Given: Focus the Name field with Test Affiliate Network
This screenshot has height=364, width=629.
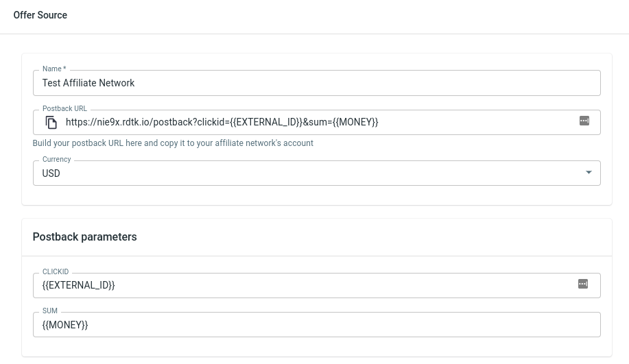Looking at the screenshot, I should [x=316, y=83].
